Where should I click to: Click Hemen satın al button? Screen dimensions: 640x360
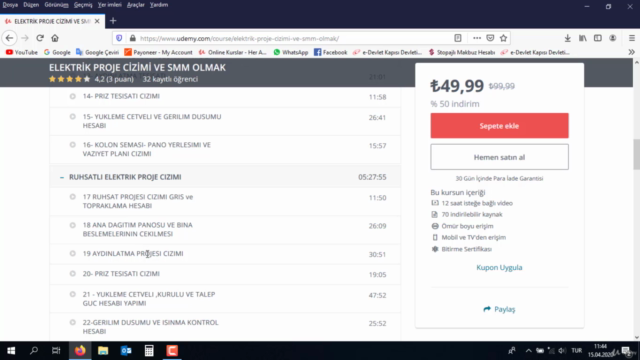coord(499,157)
